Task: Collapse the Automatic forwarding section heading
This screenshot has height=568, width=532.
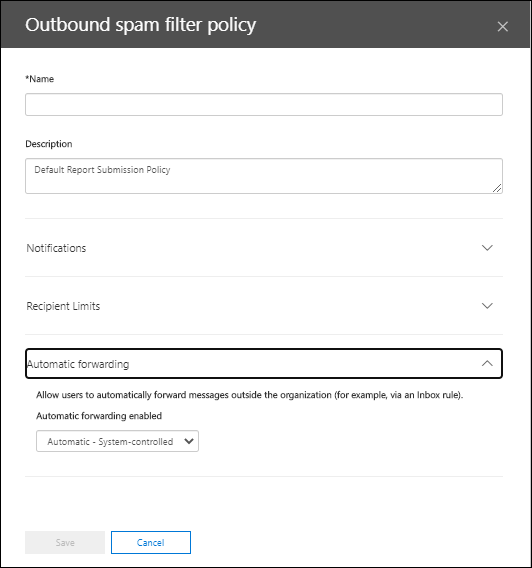Action: click(x=264, y=364)
